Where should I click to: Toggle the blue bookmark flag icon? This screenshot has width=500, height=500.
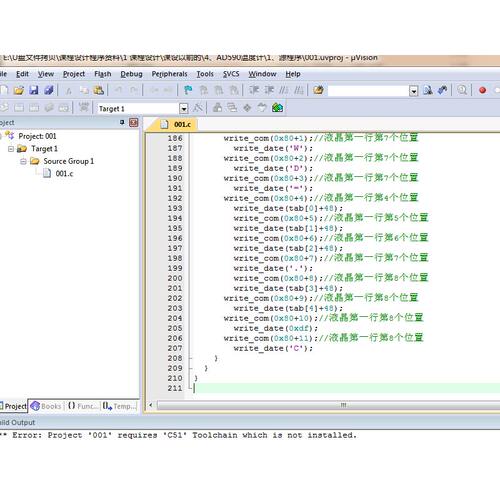point(188,90)
